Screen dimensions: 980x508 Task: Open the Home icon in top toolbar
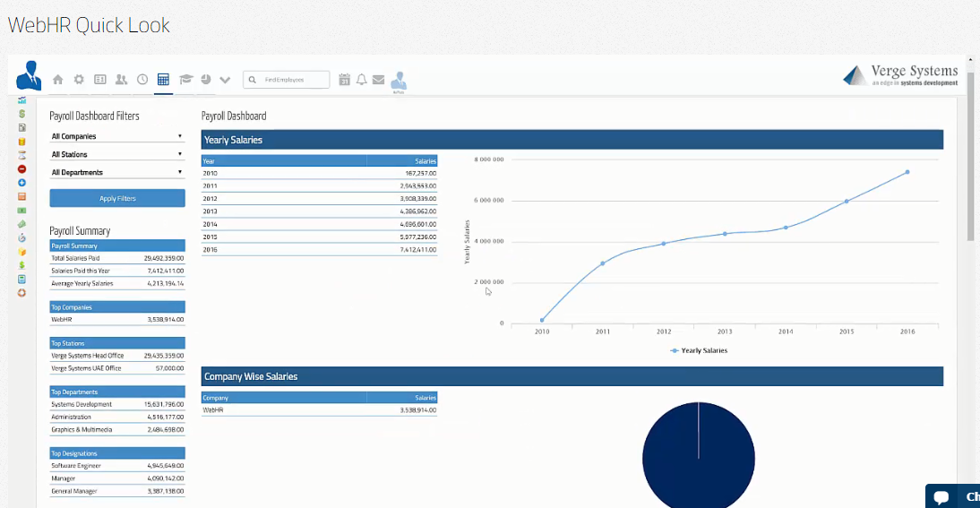(58, 80)
